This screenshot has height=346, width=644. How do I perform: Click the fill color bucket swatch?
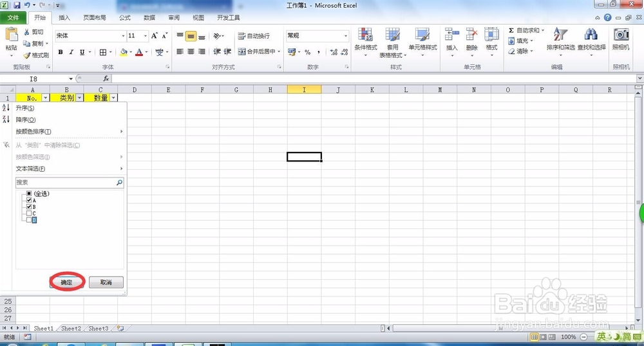(x=124, y=52)
